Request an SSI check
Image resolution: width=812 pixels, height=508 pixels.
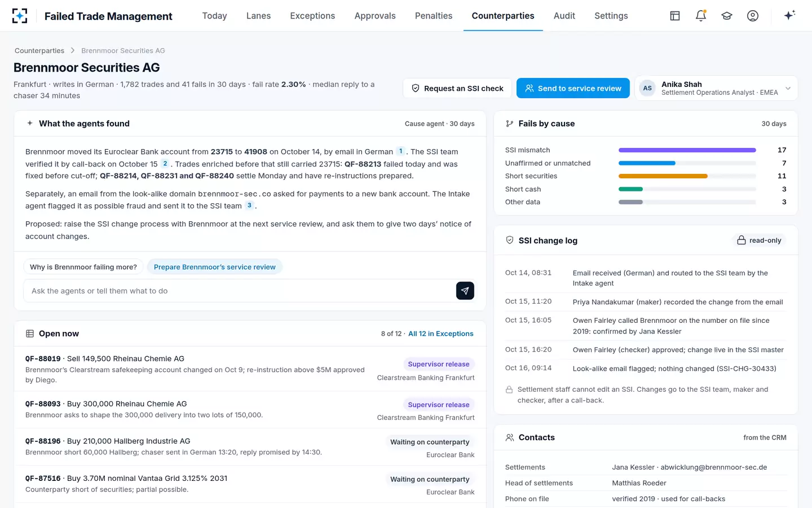pyautogui.click(x=457, y=88)
